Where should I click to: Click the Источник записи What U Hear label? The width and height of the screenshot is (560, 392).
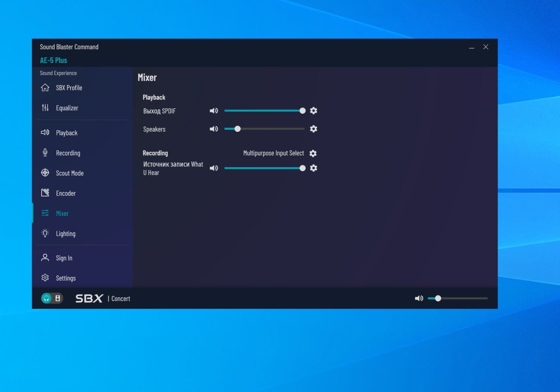173,168
